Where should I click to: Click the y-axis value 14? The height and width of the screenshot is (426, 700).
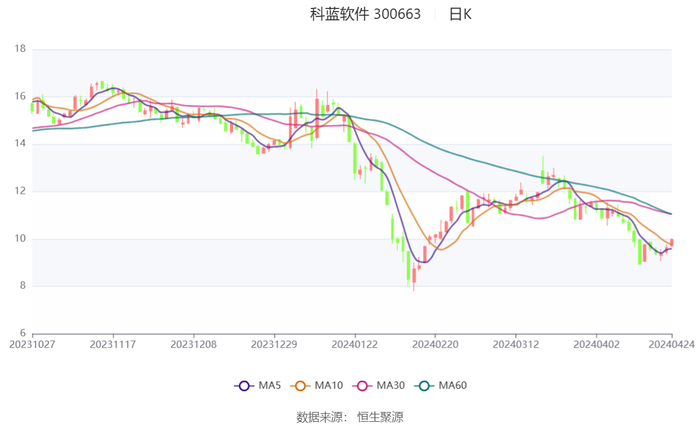pyautogui.click(x=20, y=144)
